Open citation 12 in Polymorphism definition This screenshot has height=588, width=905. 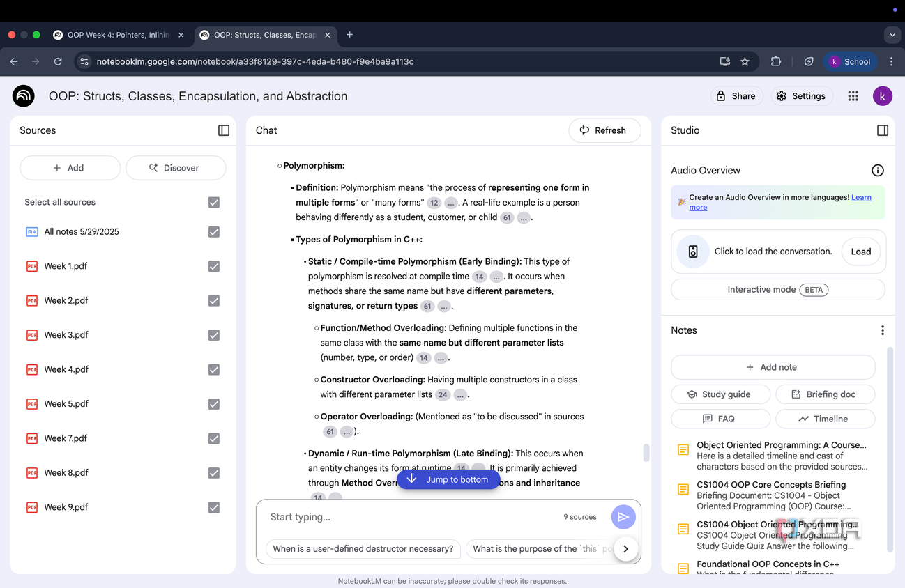pyautogui.click(x=434, y=203)
